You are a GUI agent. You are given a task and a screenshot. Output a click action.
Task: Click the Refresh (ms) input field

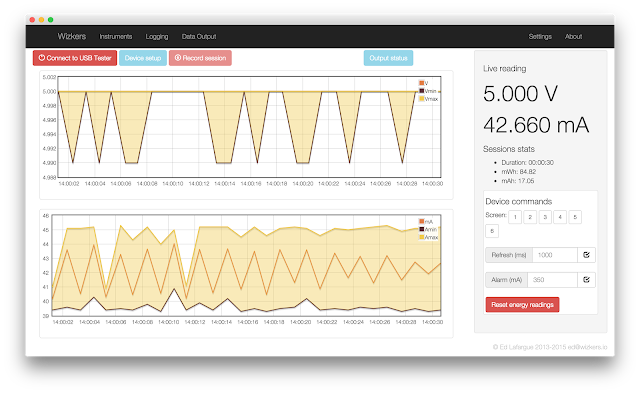[555, 255]
